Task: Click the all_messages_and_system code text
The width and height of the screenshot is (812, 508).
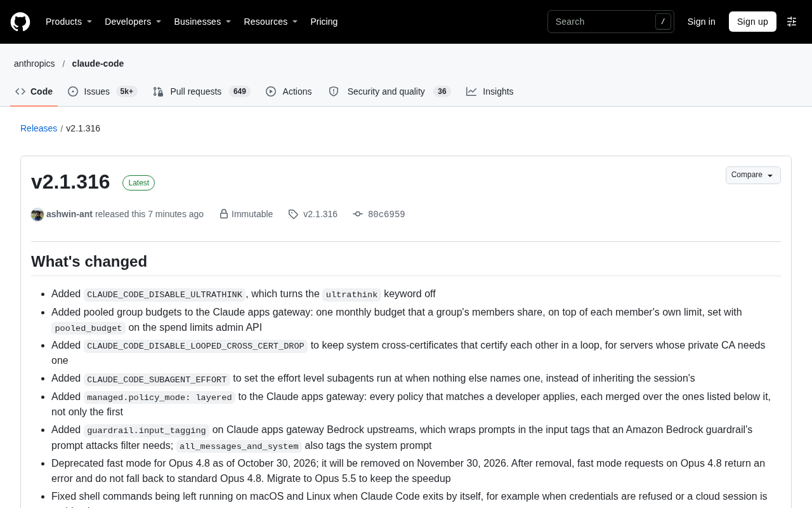Action: pos(239,446)
